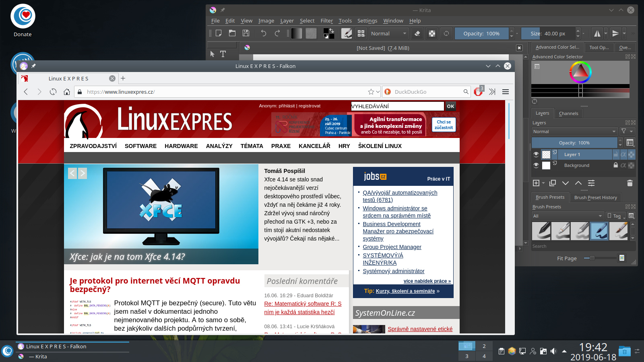Image resolution: width=644 pixels, height=362 pixels.
Task: Save the document with Krita floppy icon
Action: pos(246,33)
